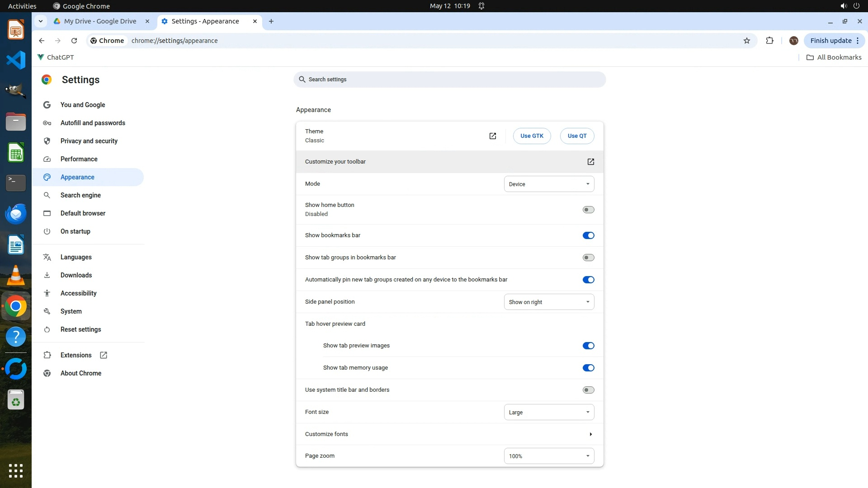Switch to My Drive - Google Drive tab
Image resolution: width=868 pixels, height=488 pixels.
[100, 21]
